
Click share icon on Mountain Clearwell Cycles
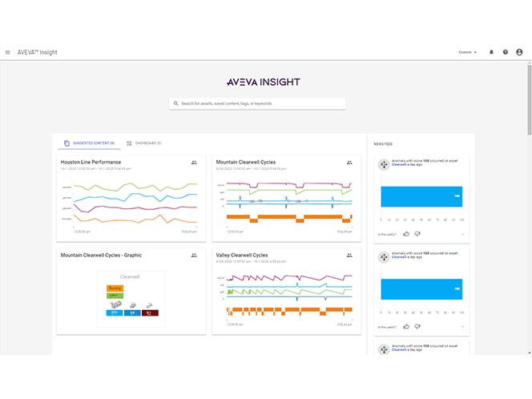tap(349, 162)
